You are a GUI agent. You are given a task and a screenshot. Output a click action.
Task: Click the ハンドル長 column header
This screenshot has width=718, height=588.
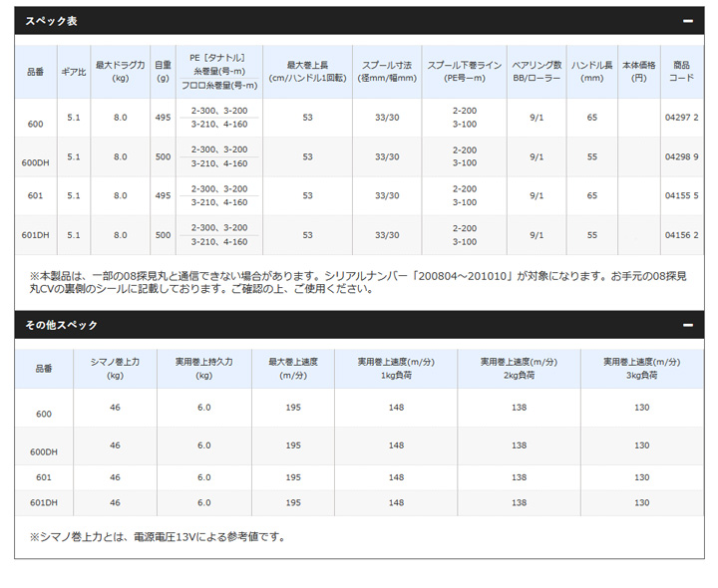(x=592, y=70)
